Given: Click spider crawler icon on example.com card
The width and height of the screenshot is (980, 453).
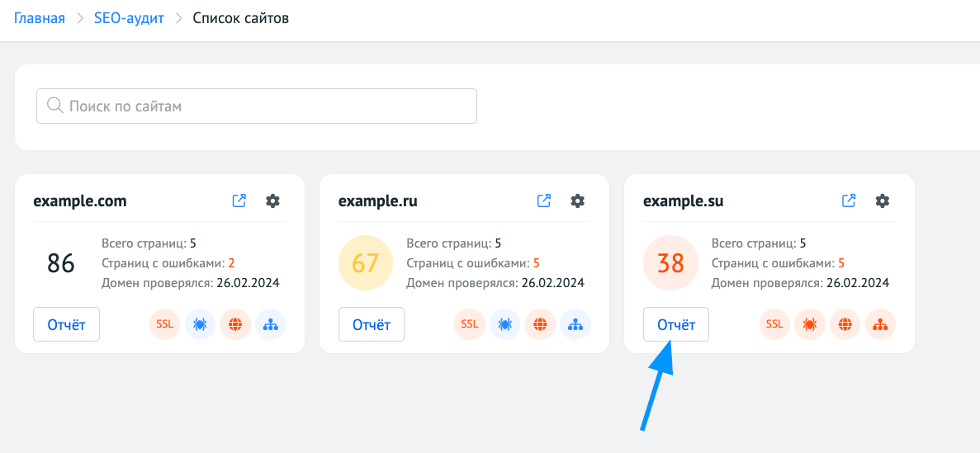Looking at the screenshot, I should [200, 324].
